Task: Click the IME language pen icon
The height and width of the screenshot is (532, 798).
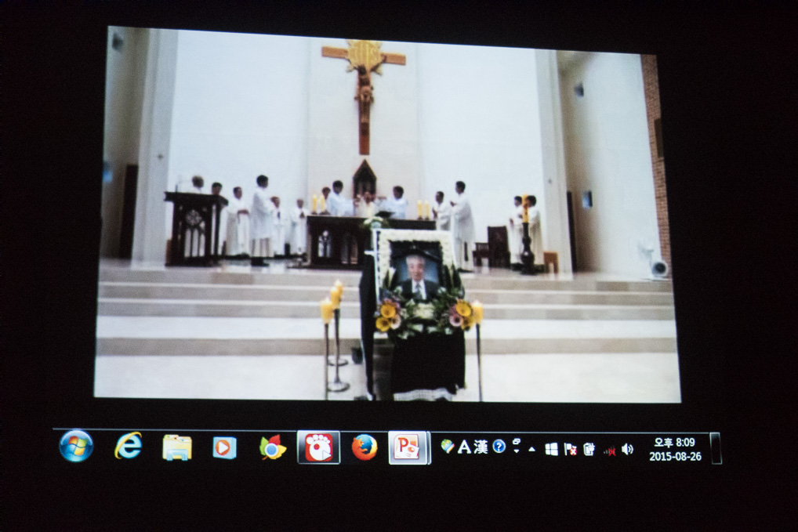Action: click(x=448, y=447)
